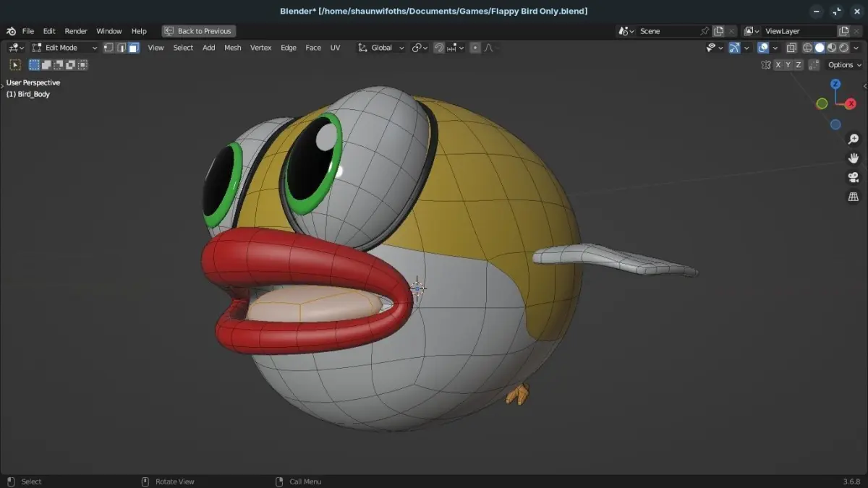
Task: Open the Select menu in viewport header
Action: coord(183,48)
